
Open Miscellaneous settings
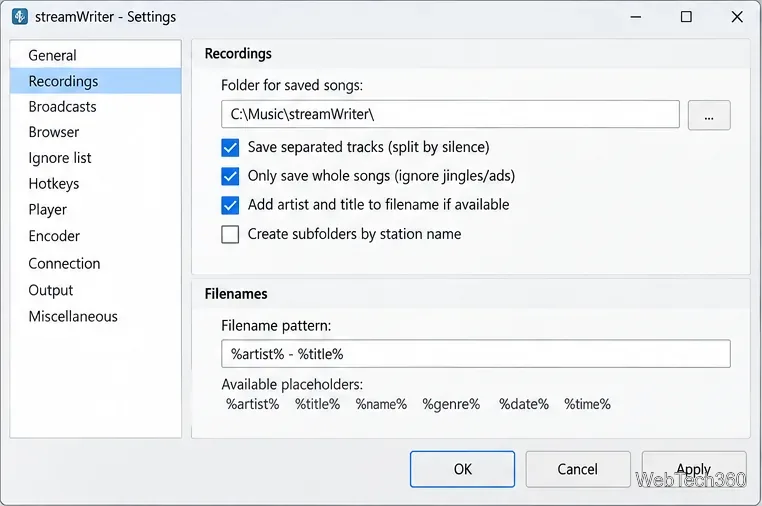(95, 316)
